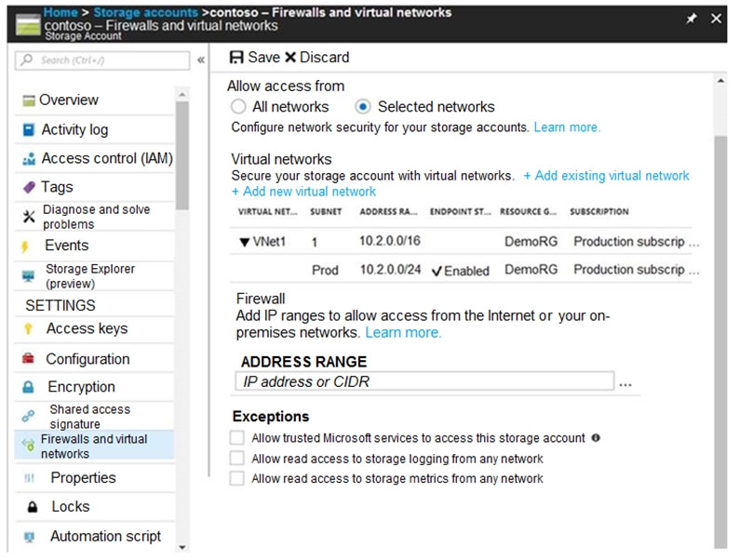Collapse the VNet1 virtual network row
Screen dimensions: 739x560
[x=244, y=242]
